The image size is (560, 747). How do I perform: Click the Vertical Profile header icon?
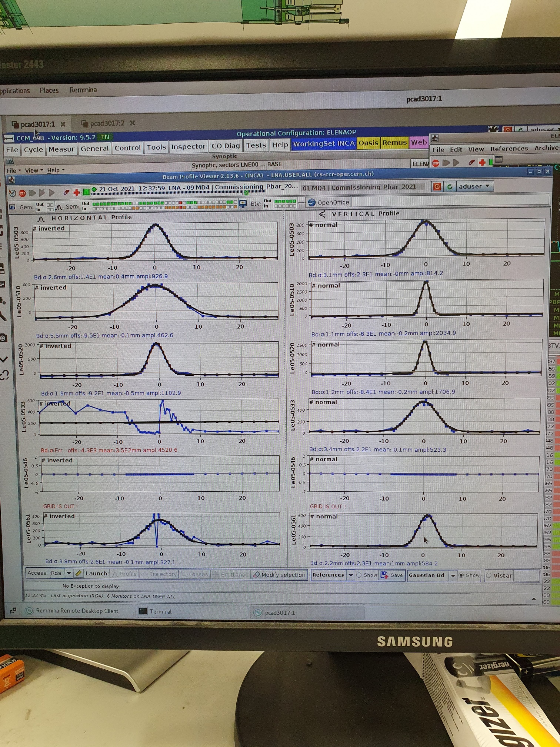(322, 214)
